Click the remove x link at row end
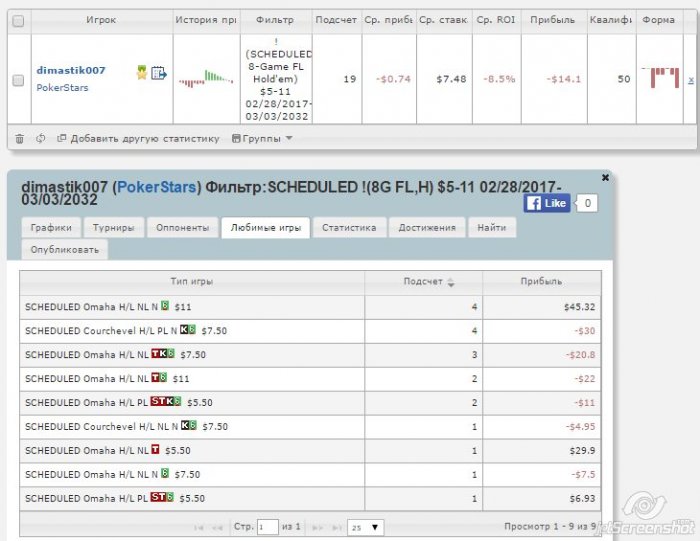Screen dimensions: 700x541 tap(691, 80)
